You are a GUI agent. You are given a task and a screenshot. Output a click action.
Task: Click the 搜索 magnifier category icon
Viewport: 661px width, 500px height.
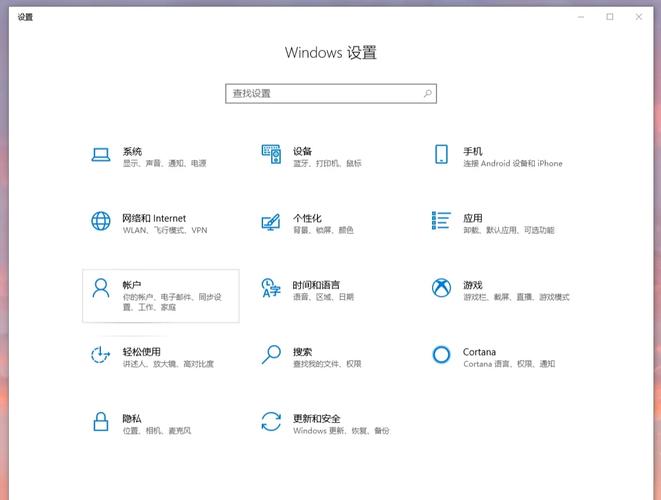click(x=271, y=355)
